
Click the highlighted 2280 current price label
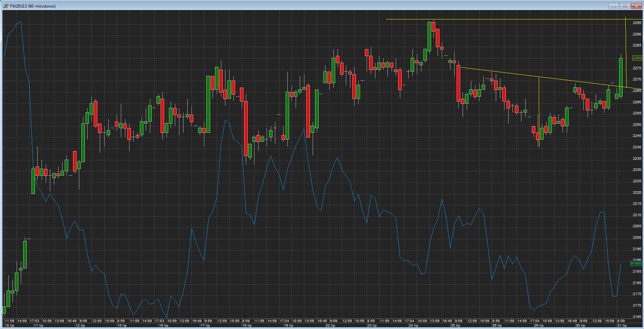pos(637,58)
